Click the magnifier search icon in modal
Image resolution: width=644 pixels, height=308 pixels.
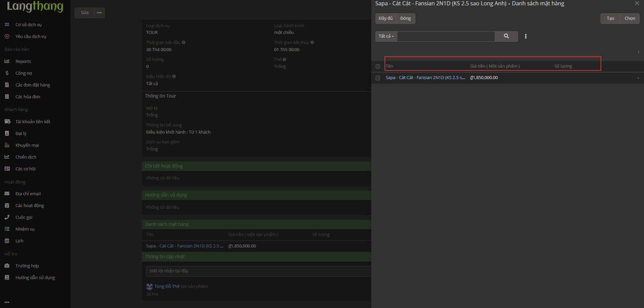pyautogui.click(x=506, y=36)
